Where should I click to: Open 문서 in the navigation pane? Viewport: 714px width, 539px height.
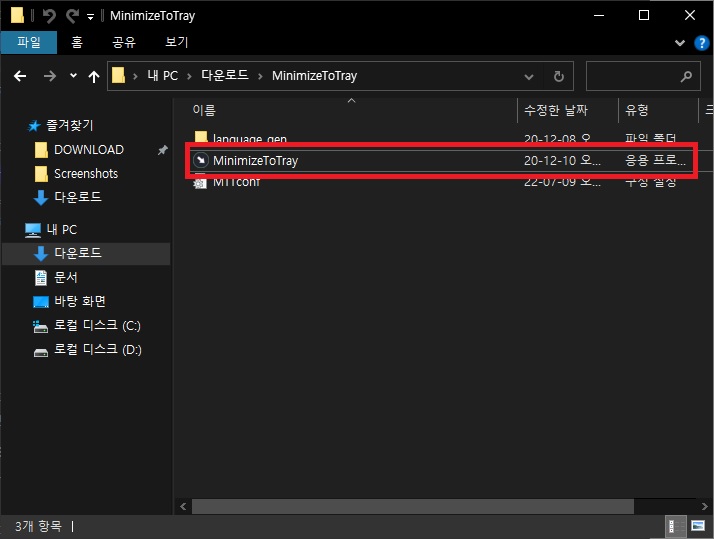(x=66, y=277)
